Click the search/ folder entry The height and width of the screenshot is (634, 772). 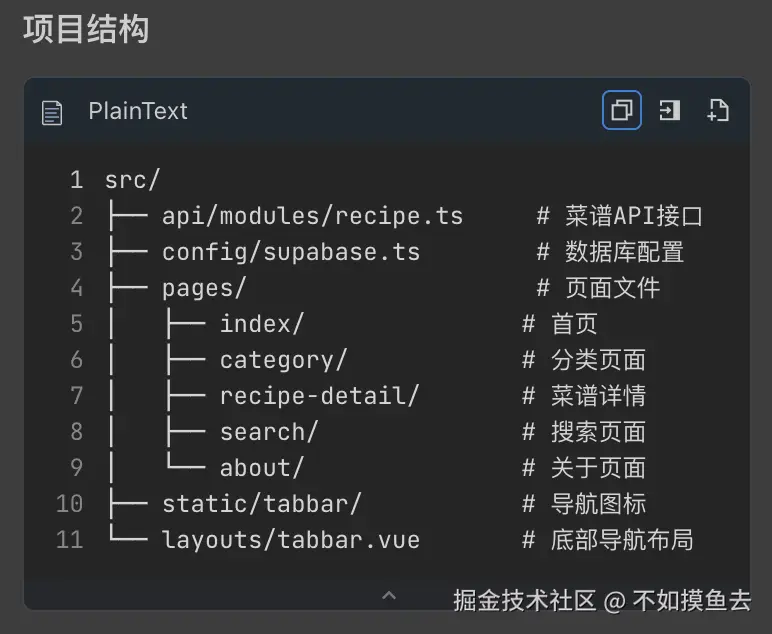268,432
